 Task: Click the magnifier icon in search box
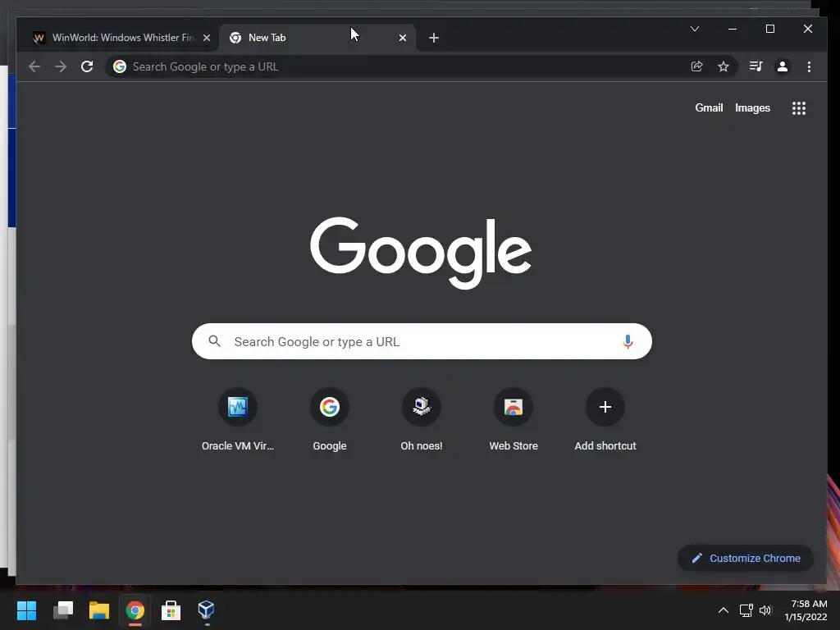[214, 341]
